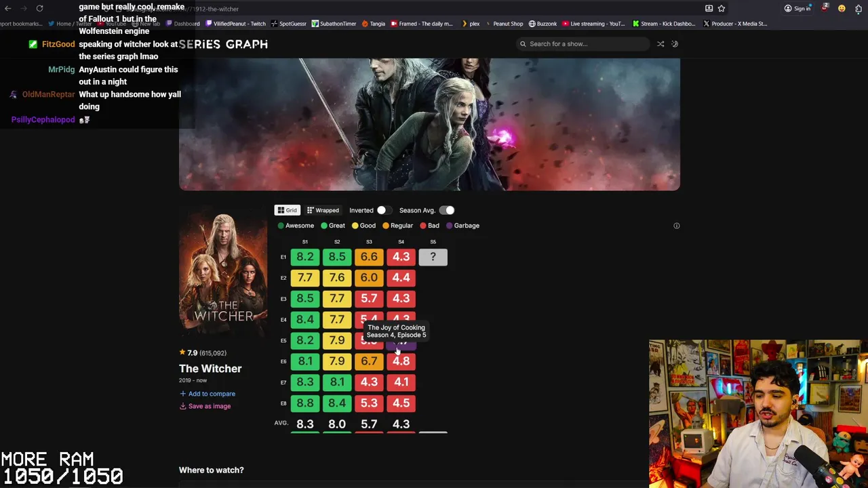Select S3 E3 rating 5.7 cell
868x488 pixels.
369,299
